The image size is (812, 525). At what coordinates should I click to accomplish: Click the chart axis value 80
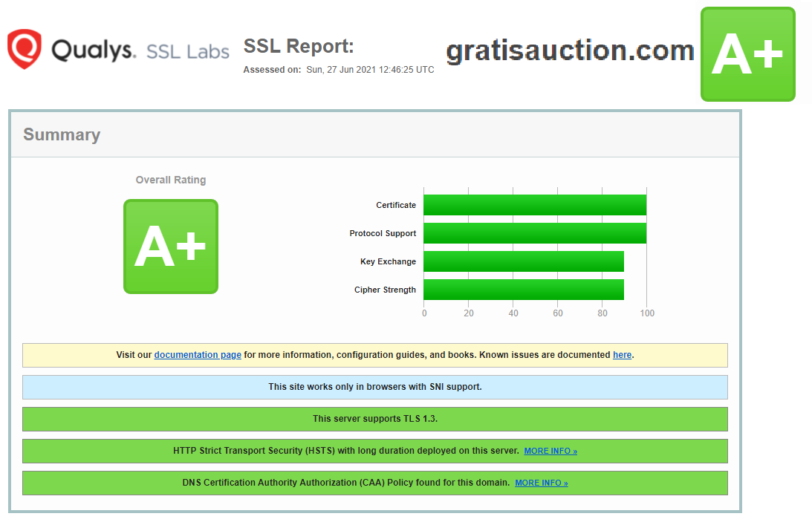[x=602, y=313]
